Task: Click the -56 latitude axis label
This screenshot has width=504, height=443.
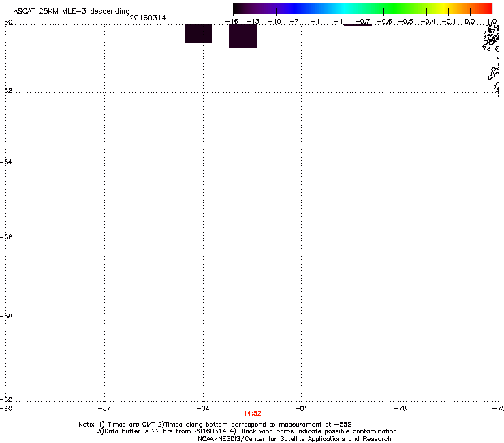Action: point(6,236)
